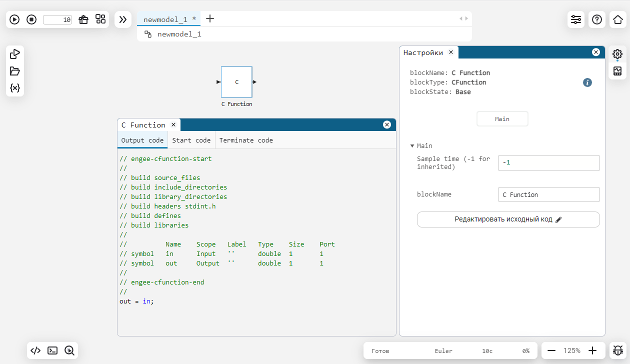Open the signal visualization graph icon
This screenshot has height=364, width=630.
pos(617,71)
